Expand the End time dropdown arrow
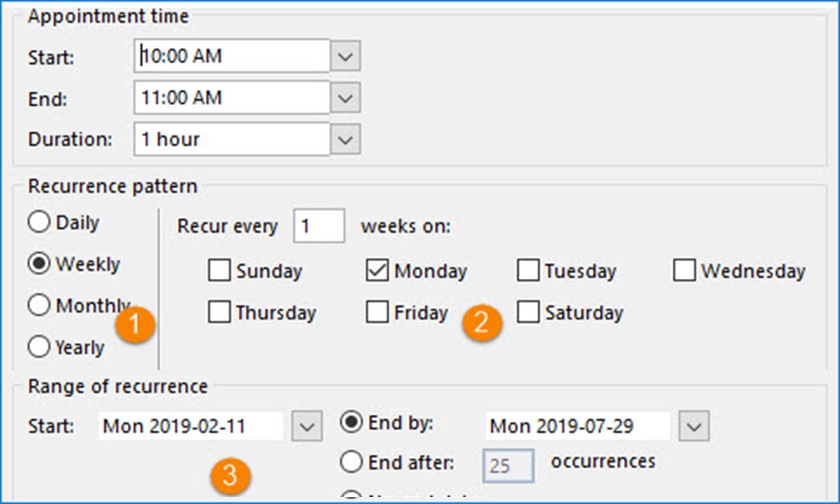The image size is (840, 504). coord(345,98)
